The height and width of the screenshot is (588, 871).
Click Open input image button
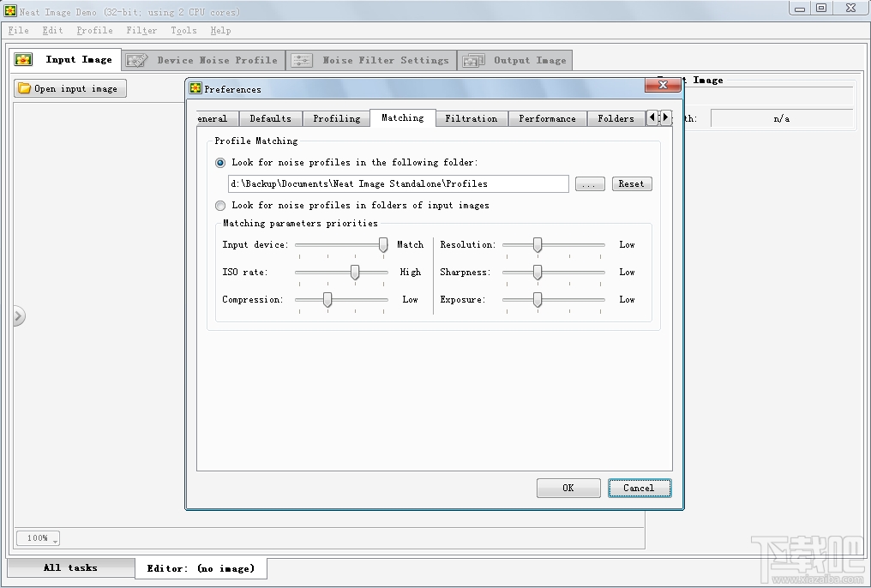(x=70, y=88)
